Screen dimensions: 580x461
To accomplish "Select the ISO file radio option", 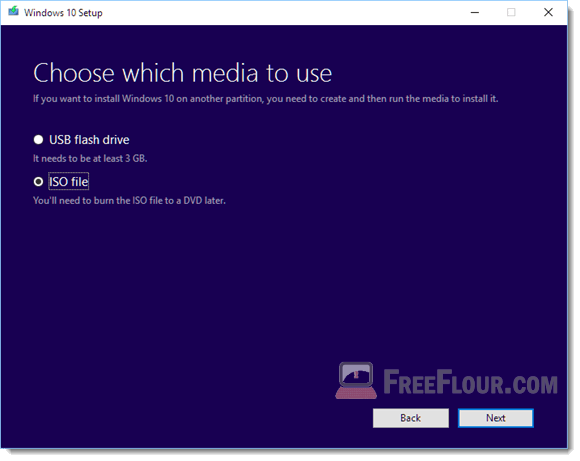I will point(38,182).
